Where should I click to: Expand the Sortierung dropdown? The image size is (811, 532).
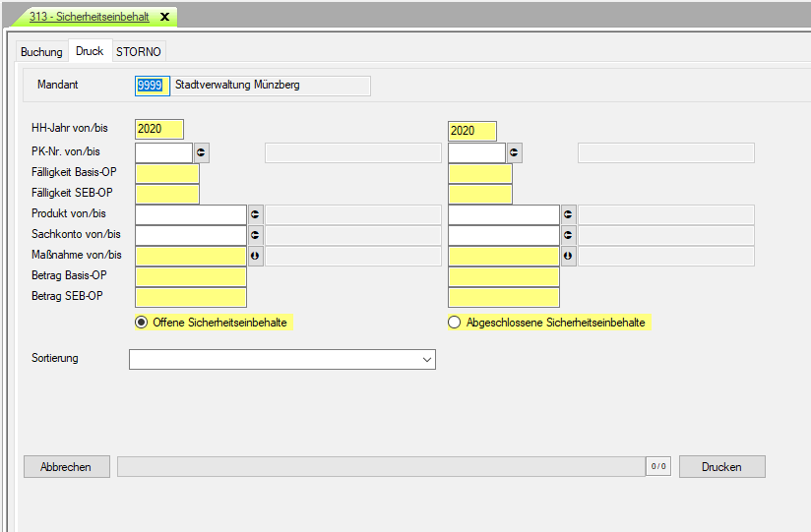click(426, 360)
